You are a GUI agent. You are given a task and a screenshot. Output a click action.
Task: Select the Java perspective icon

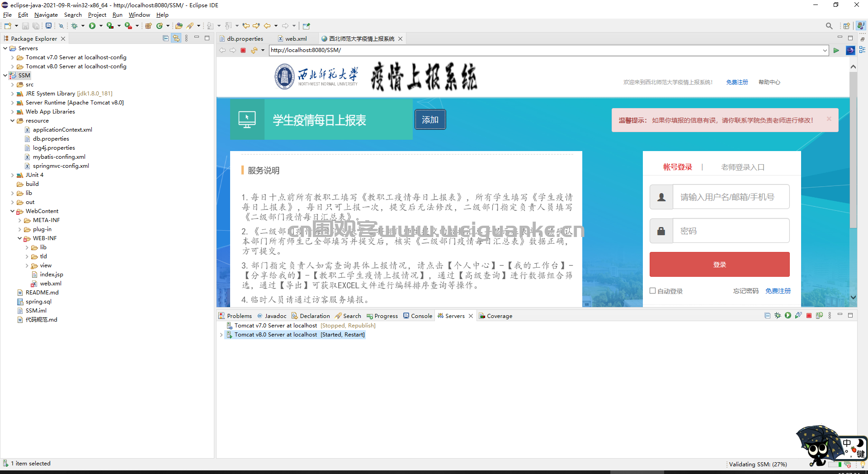click(861, 26)
